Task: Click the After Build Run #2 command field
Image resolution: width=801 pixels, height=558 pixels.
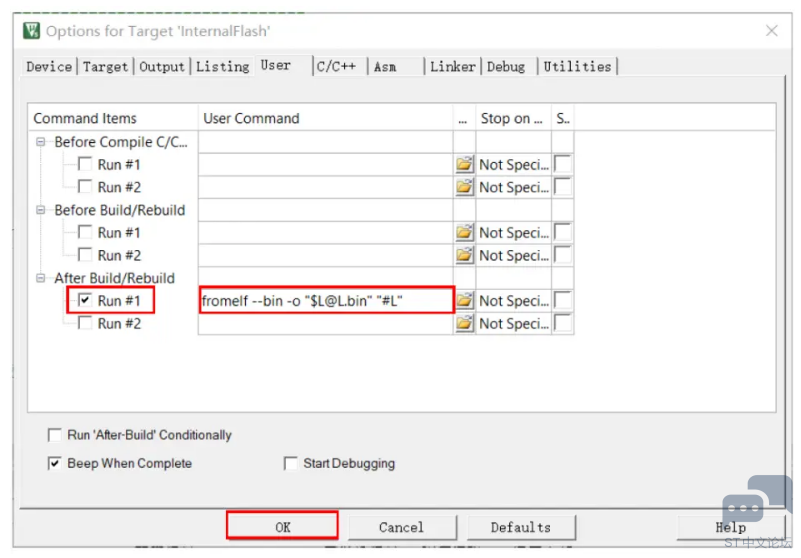Action: tap(326, 323)
